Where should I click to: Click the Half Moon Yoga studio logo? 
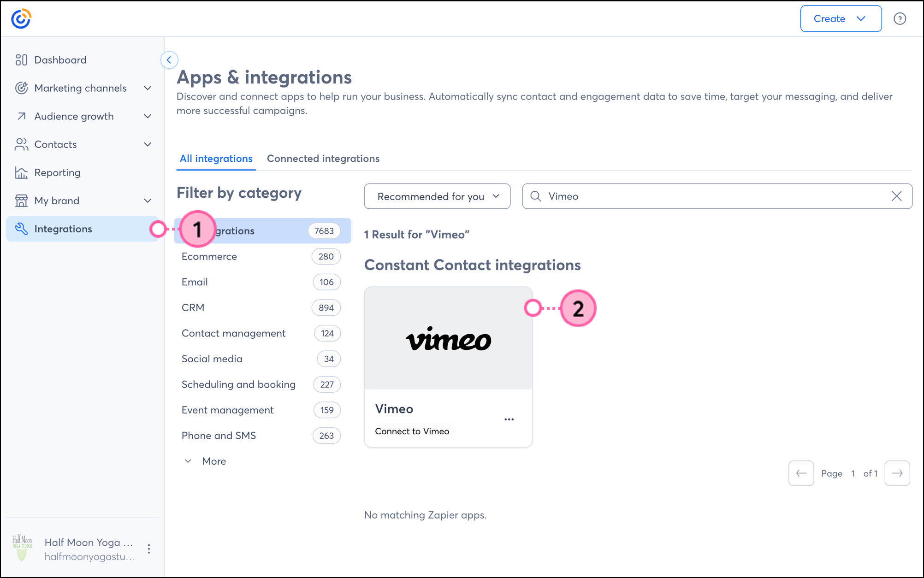[22, 549]
